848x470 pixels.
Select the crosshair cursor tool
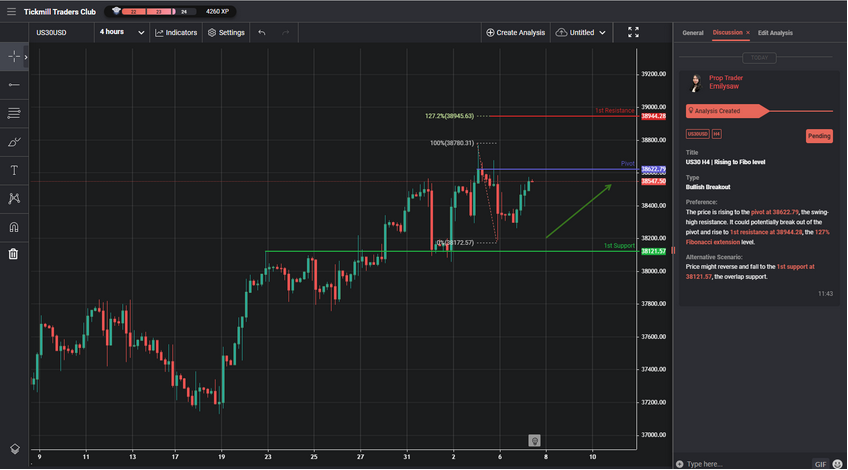(x=14, y=56)
